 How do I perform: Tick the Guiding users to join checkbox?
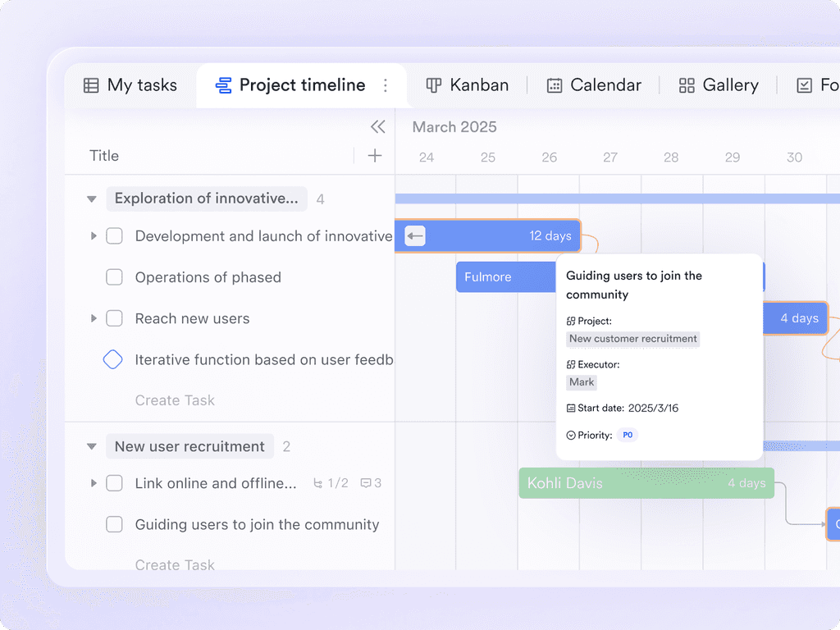[114, 524]
